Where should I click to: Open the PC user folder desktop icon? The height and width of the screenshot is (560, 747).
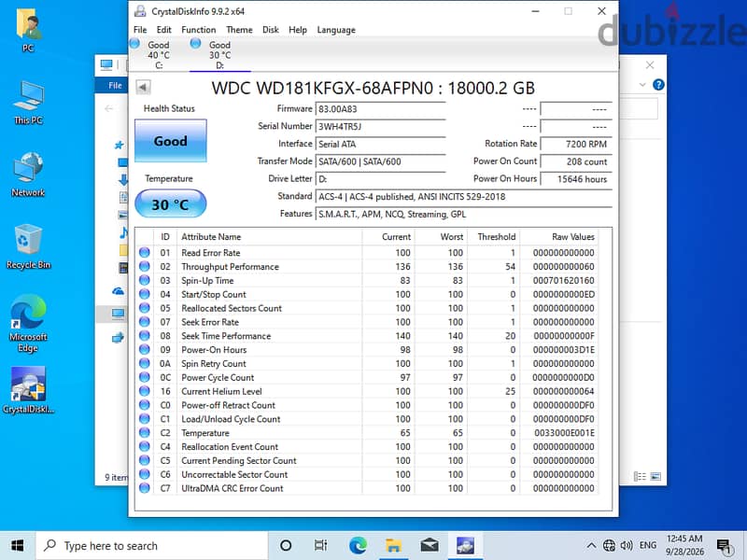(28, 31)
